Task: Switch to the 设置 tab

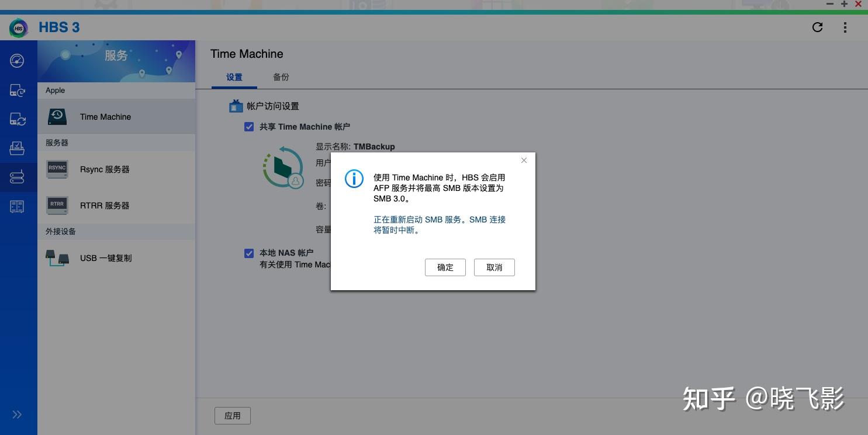Action: 234,77
